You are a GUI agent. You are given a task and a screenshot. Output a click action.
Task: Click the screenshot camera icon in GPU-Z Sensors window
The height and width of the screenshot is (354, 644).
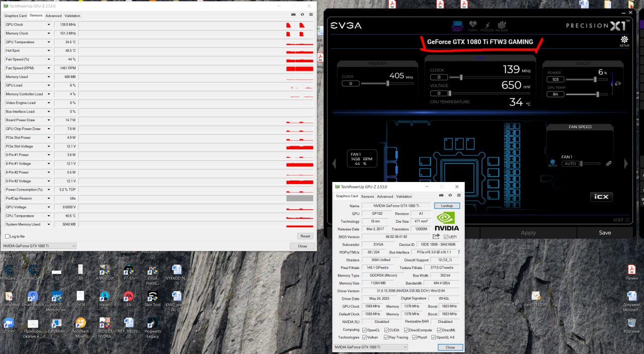click(x=293, y=15)
